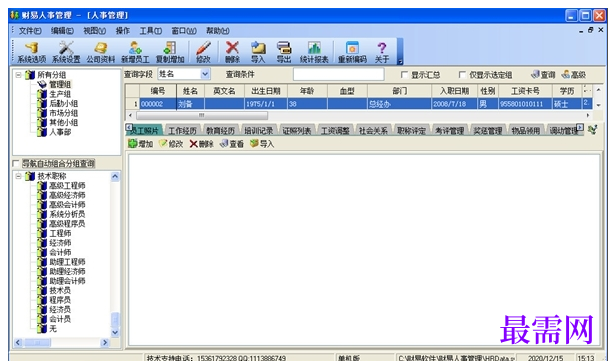The width and height of the screenshot is (612, 361).
Task: Click the red X 删除 toolbar icon
Action: [x=232, y=52]
